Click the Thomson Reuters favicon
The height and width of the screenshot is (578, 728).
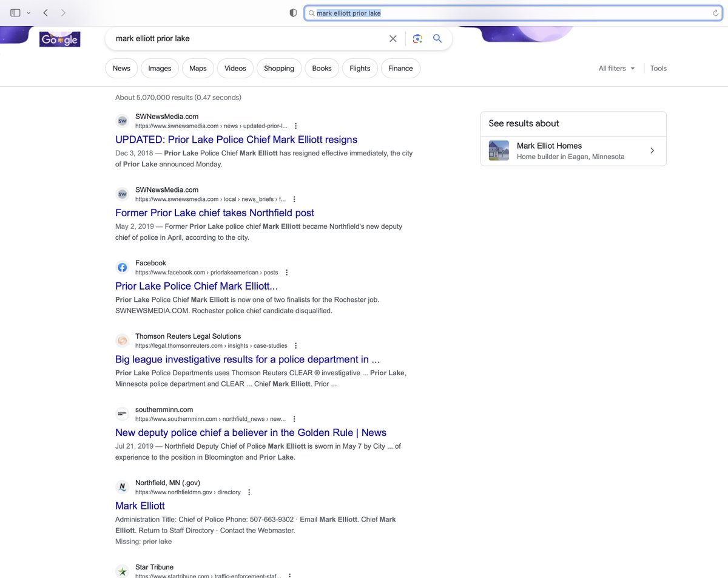click(122, 341)
